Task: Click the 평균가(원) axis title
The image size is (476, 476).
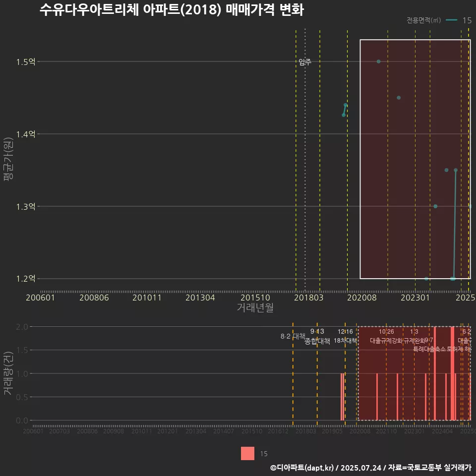Action: click(x=8, y=159)
